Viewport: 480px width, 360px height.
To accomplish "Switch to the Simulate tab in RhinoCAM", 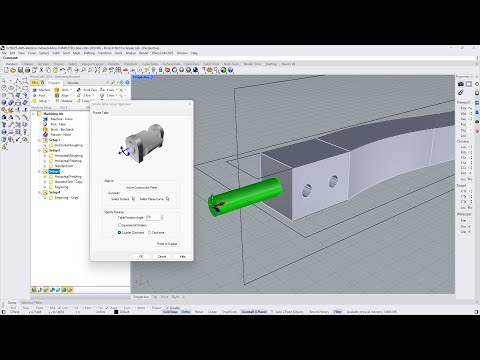I will click(x=73, y=83).
